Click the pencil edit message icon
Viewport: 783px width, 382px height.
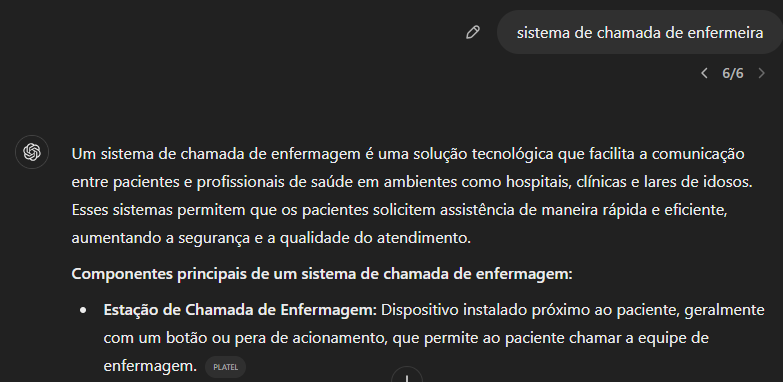pos(472,32)
